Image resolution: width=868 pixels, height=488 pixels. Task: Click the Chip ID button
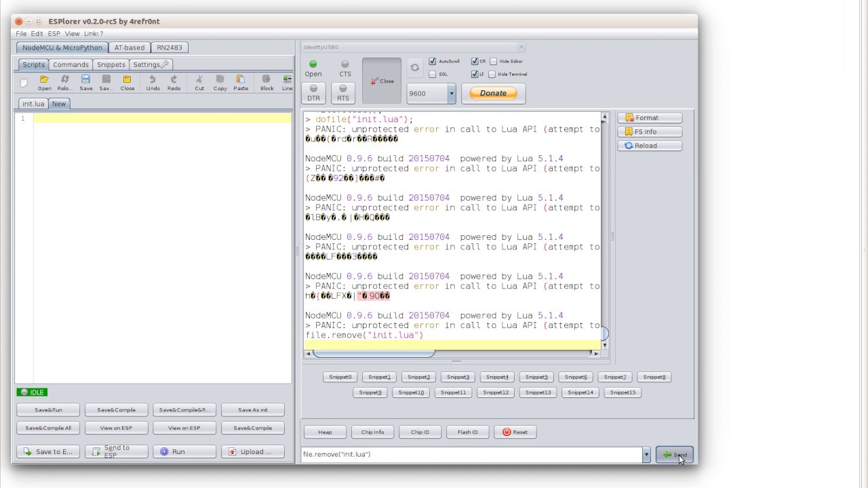pos(420,432)
